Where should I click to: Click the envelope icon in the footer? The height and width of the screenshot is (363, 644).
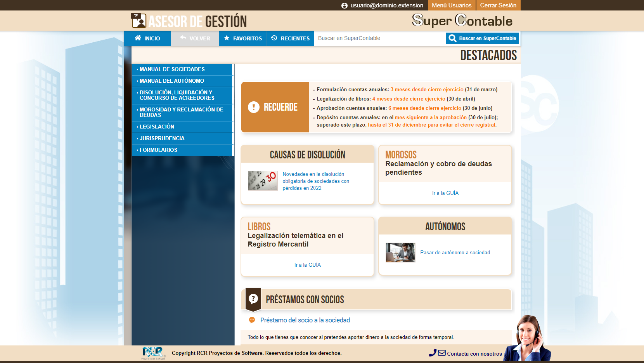point(442,353)
